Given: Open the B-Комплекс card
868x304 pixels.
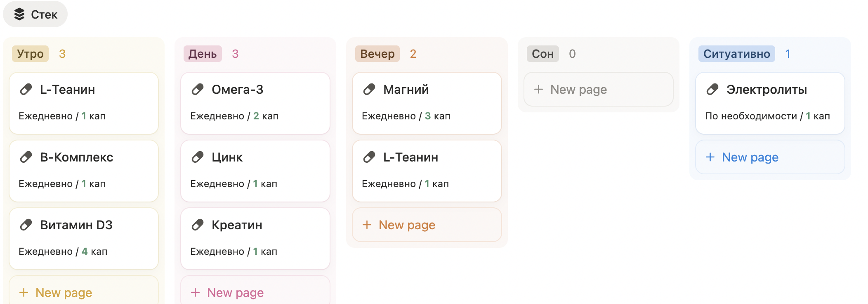Looking at the screenshot, I should coord(84,171).
